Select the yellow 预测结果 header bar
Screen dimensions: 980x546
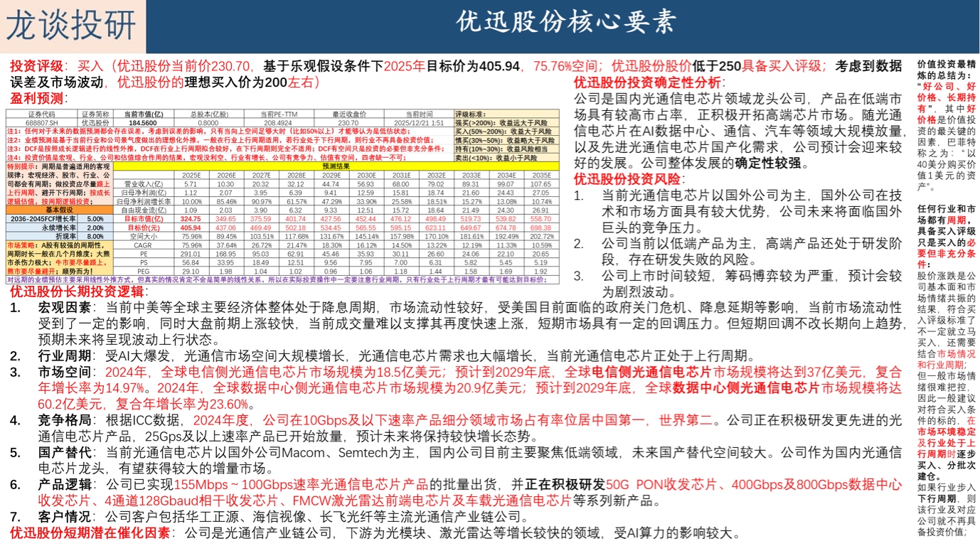tap(336, 166)
